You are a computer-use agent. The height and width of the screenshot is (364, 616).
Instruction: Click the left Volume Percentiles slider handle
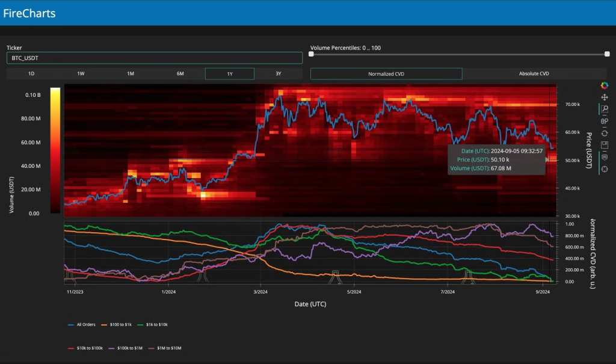click(311, 54)
